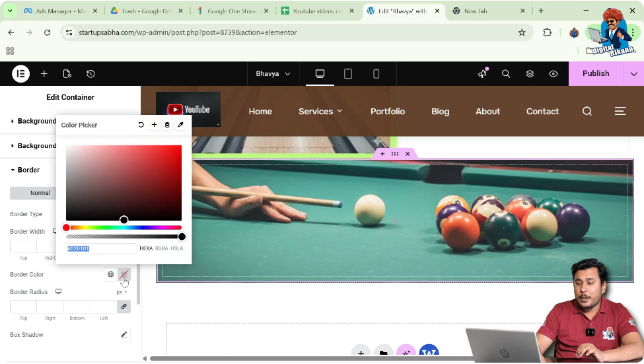Viewport: 644px width, 364px height.
Task: Click the Blog link in the header
Action: click(441, 112)
